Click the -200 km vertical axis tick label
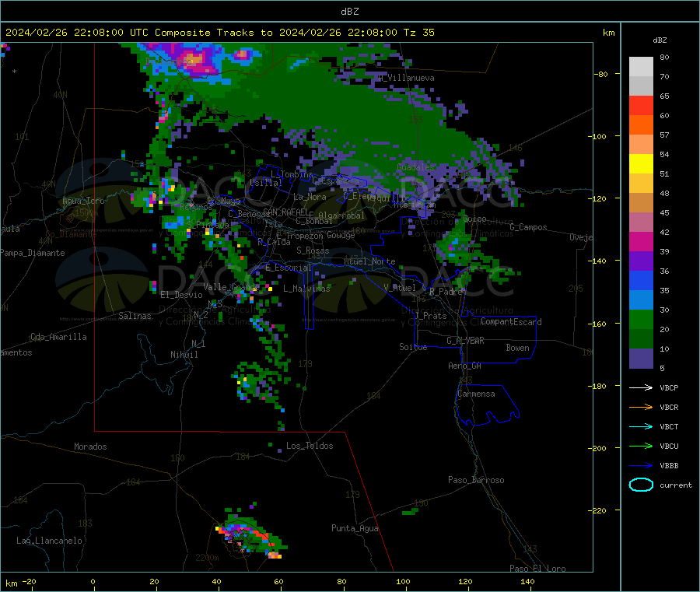 [x=597, y=448]
